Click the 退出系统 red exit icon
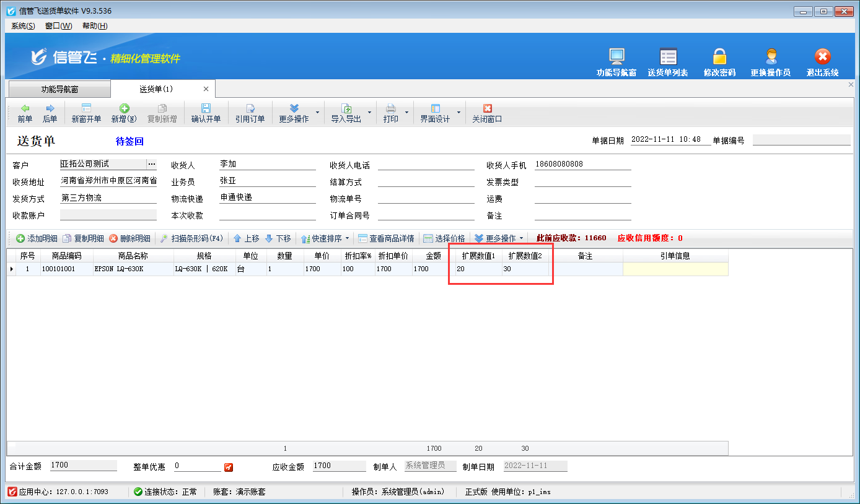 coord(822,57)
